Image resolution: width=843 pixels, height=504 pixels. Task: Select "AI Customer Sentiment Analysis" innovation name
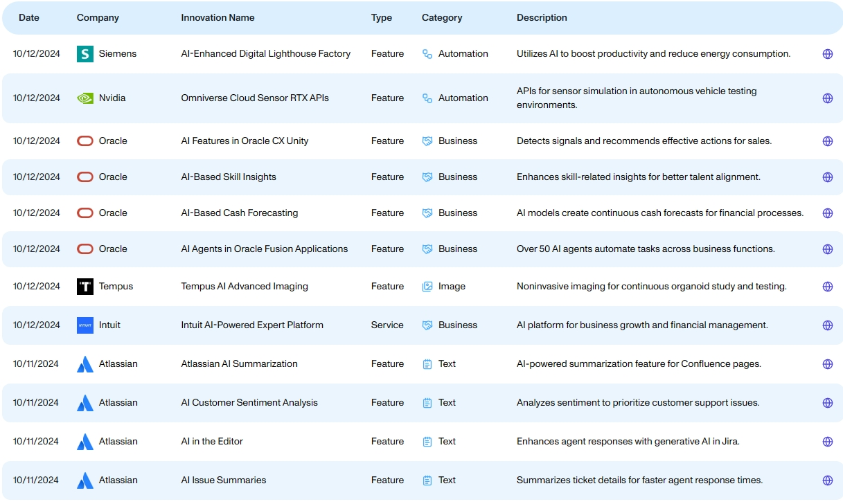[x=249, y=403]
